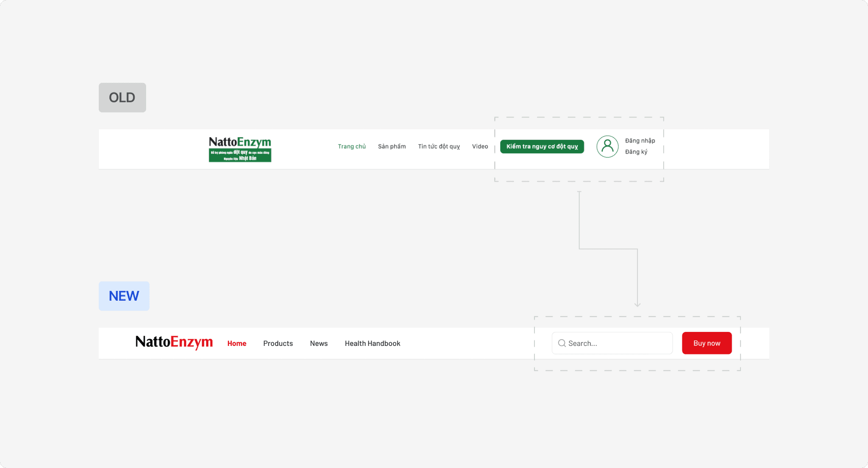Click the new red NattoEnzym logo
868x468 pixels.
click(x=174, y=342)
